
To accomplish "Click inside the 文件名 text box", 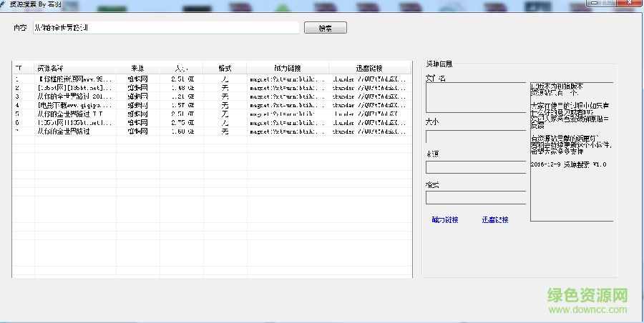I will [x=476, y=98].
